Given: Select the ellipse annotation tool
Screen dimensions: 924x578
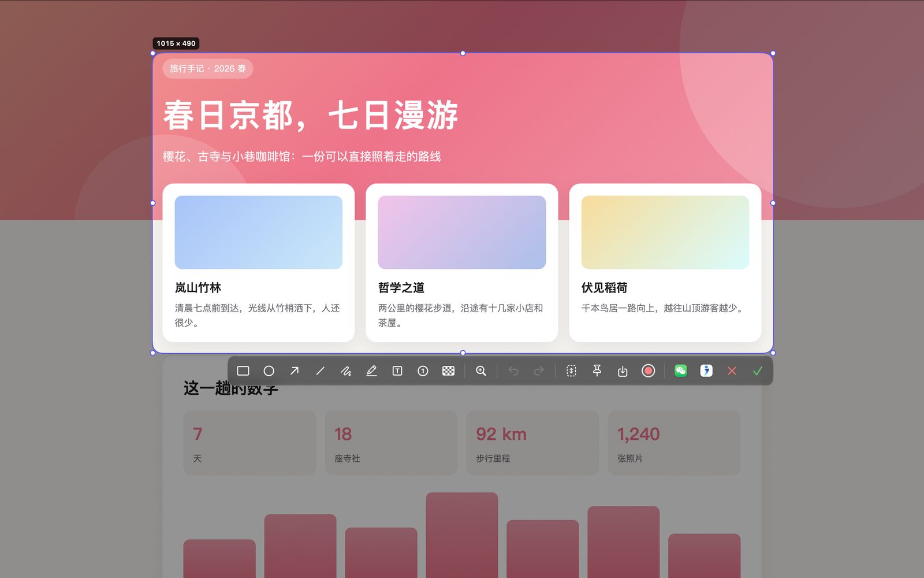Looking at the screenshot, I should [269, 371].
